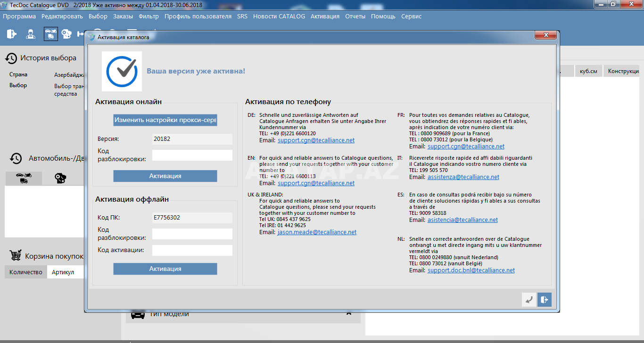Open the Заказы menu
This screenshot has width=644, height=343.
point(123,16)
